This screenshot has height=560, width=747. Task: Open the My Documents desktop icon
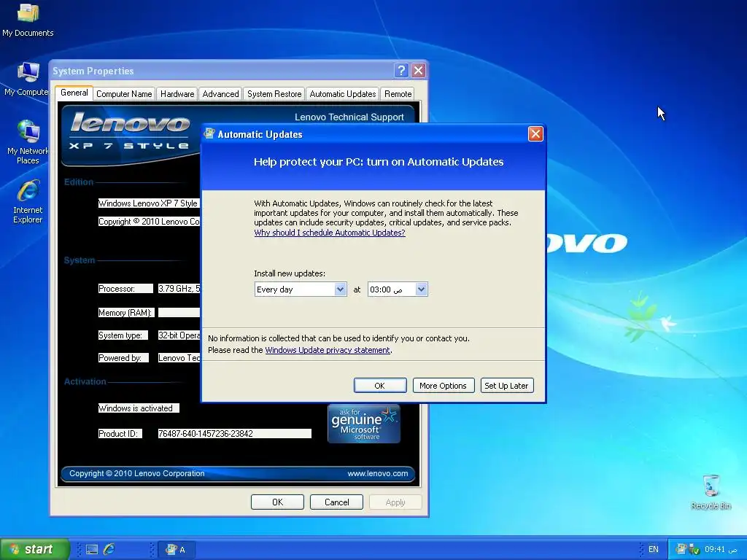(28, 20)
